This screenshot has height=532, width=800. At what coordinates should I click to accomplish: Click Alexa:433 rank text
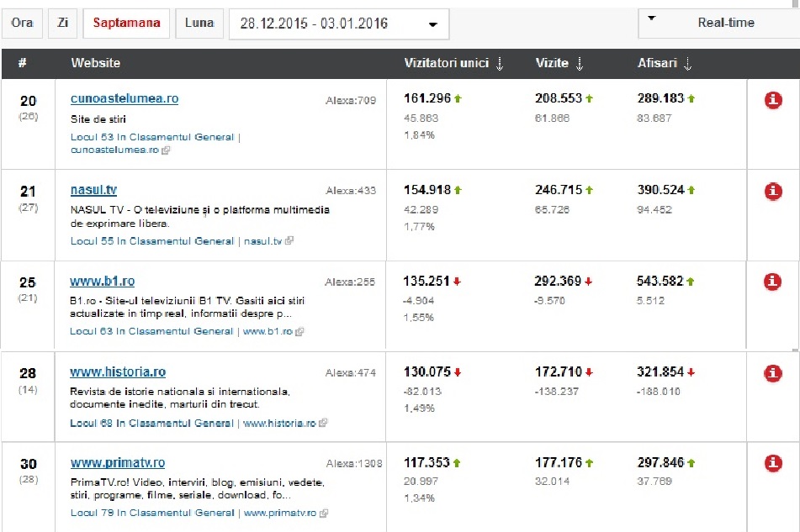click(351, 191)
